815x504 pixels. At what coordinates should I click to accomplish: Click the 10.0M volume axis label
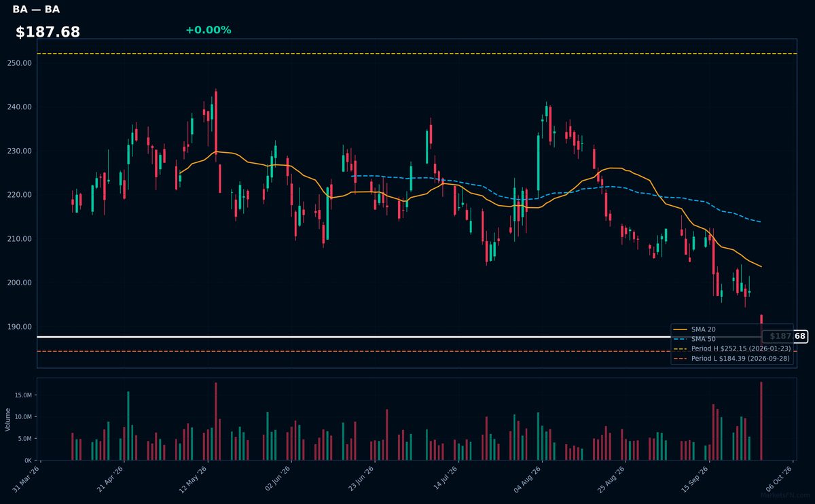24,416
